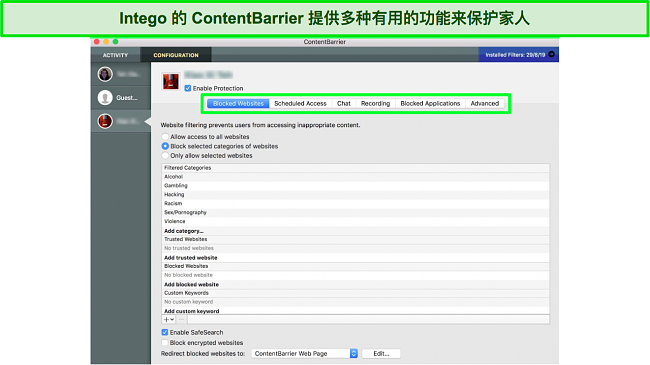
Task: Click Add trusted website
Action: coord(191,258)
